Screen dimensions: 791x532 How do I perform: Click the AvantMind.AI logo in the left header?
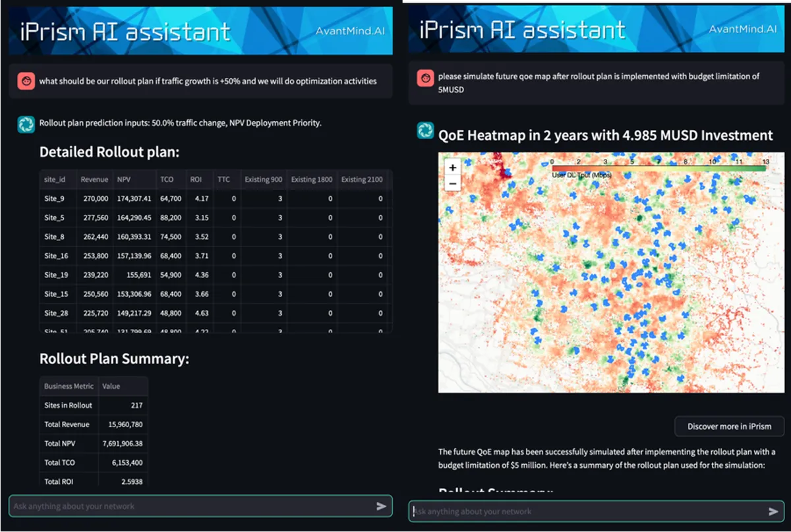coord(350,30)
